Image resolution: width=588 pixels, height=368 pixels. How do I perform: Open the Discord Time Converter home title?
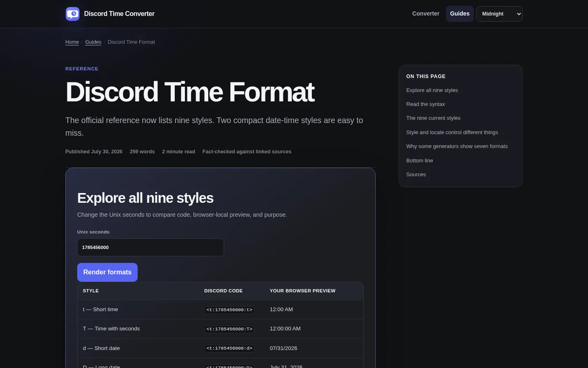(x=119, y=14)
